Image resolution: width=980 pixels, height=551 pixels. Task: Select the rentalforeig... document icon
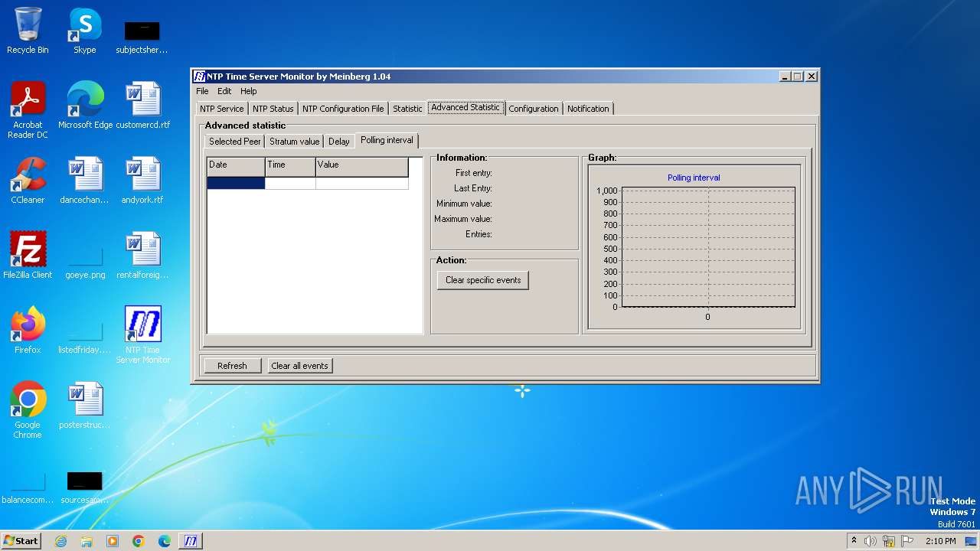coord(143,256)
